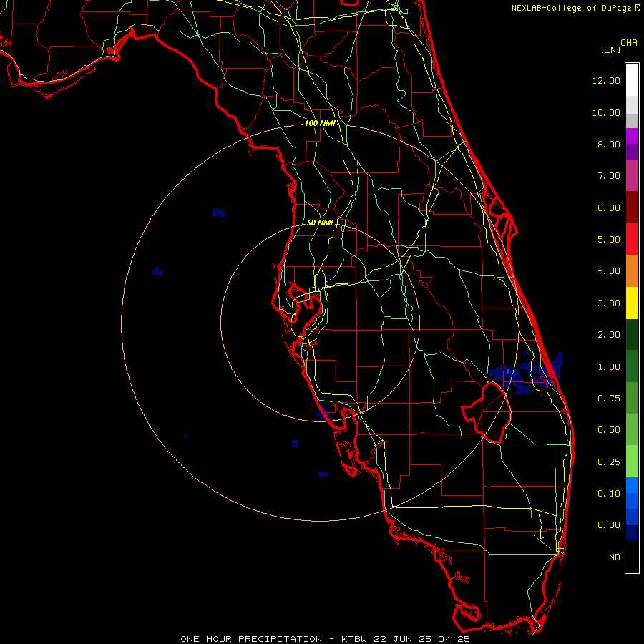Select the 3.00 legend value
The height and width of the screenshot is (644, 644).
pyautogui.click(x=609, y=303)
